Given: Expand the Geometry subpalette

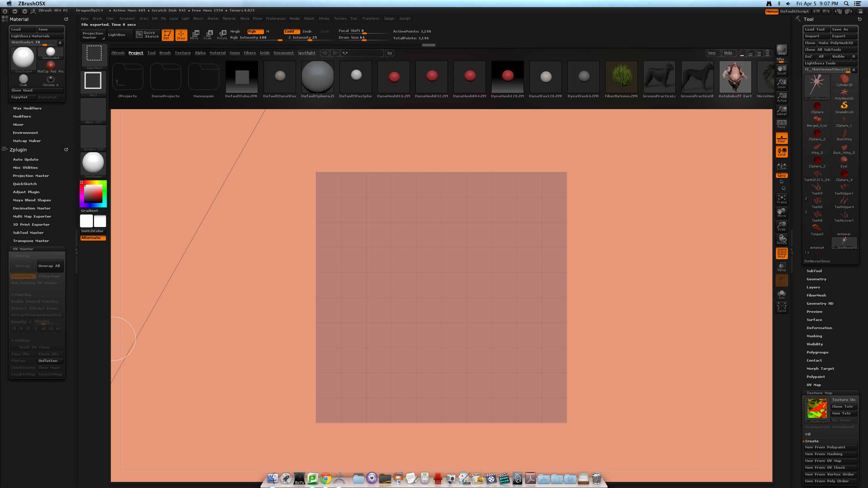Looking at the screenshot, I should (816, 279).
